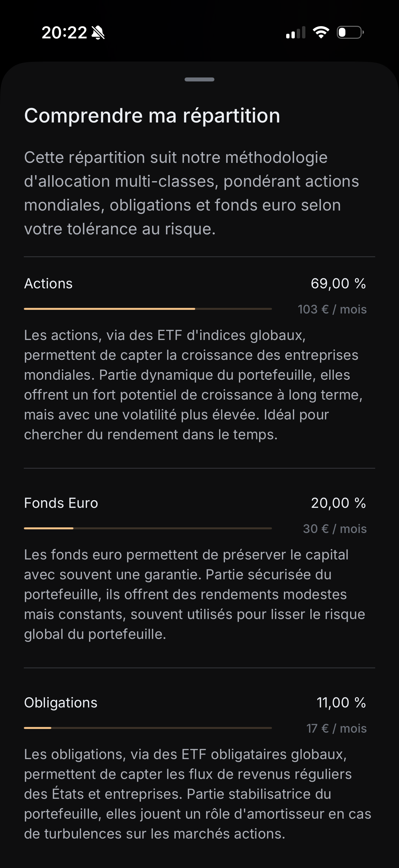Tap the "Comprendre ma répartition" heading
The height and width of the screenshot is (868, 399).
(152, 116)
